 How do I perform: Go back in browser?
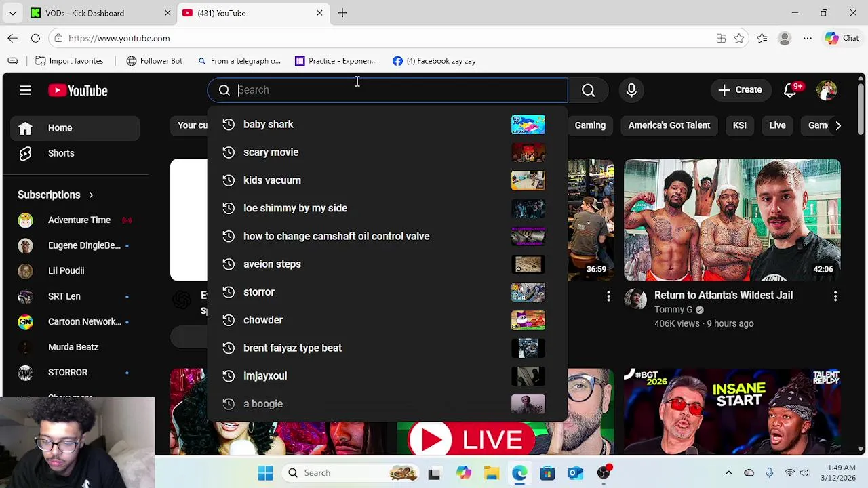[x=13, y=39]
